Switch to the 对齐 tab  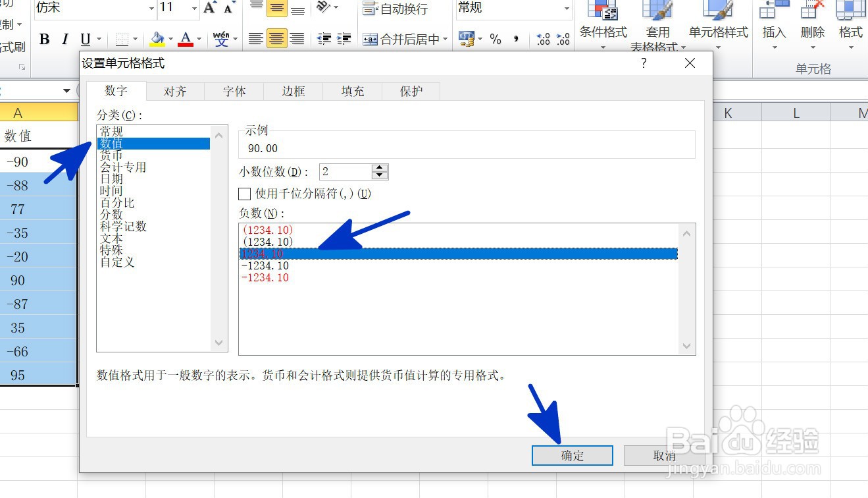(x=175, y=92)
